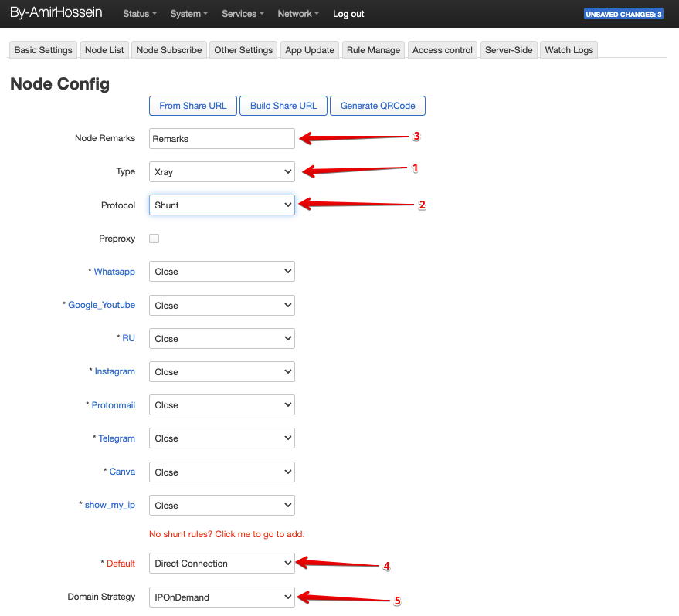Open the Instagram rule label link
This screenshot has height=616, width=679.
coord(114,371)
